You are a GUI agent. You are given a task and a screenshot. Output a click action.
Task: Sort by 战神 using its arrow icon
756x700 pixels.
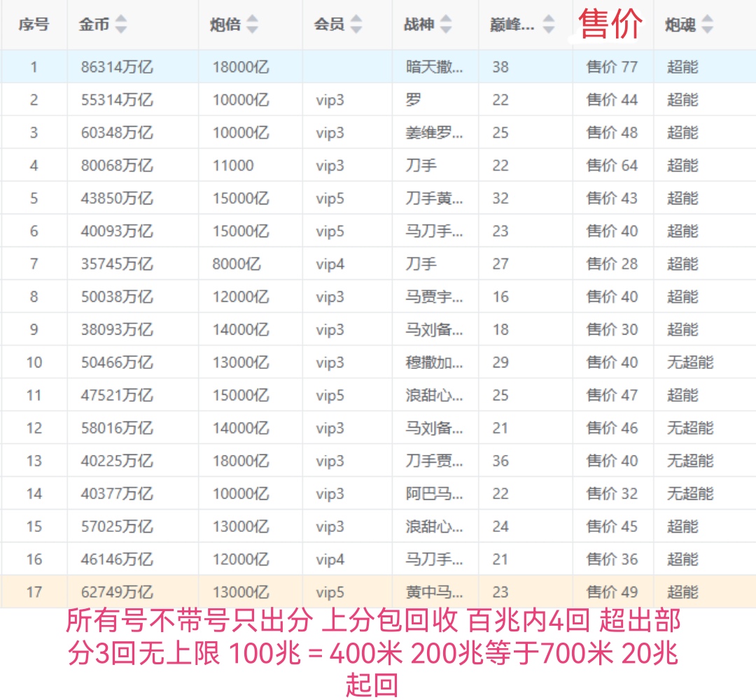point(445,24)
